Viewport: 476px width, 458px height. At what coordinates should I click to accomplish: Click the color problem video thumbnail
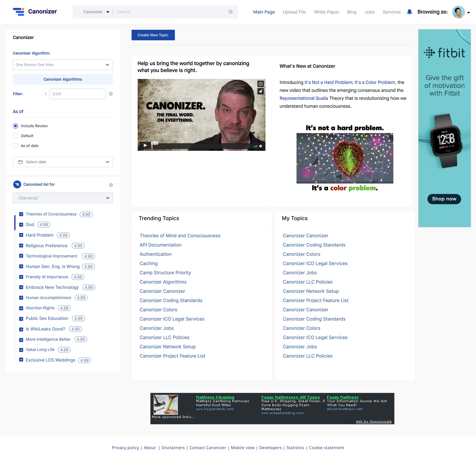click(x=345, y=158)
